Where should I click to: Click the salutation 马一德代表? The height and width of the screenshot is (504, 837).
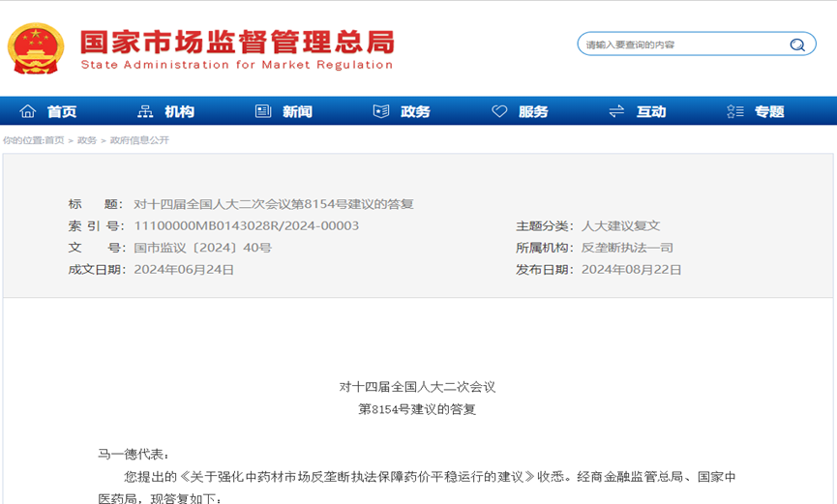134,455
